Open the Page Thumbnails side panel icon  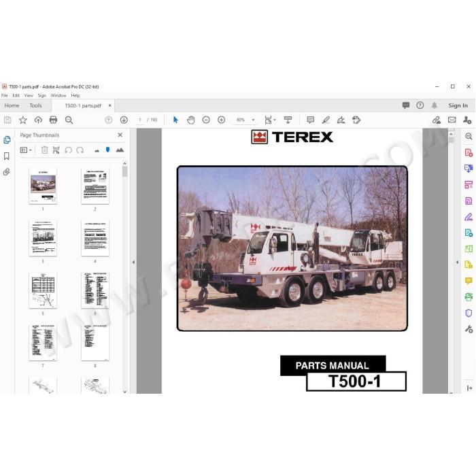(x=7, y=139)
